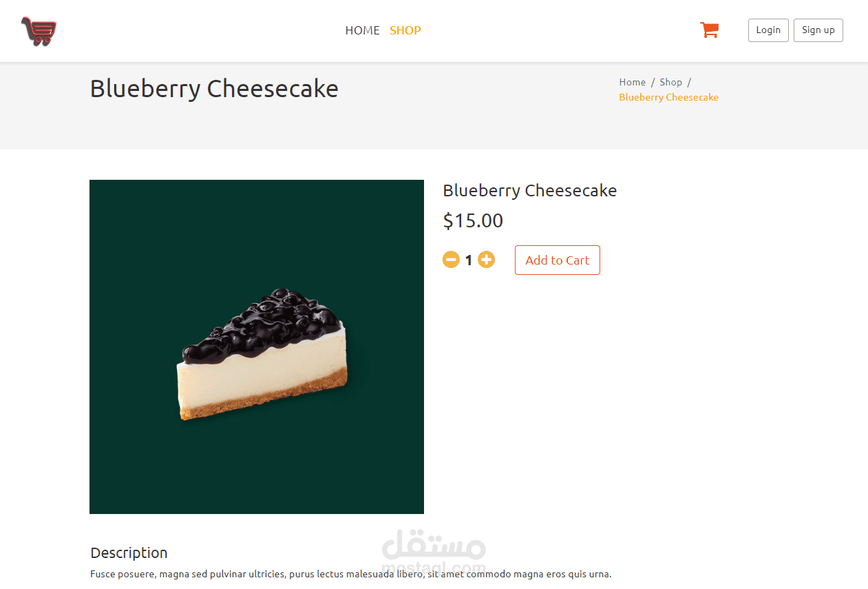This screenshot has height=589, width=868.
Task: Click the Description section heading
Action: [129, 552]
